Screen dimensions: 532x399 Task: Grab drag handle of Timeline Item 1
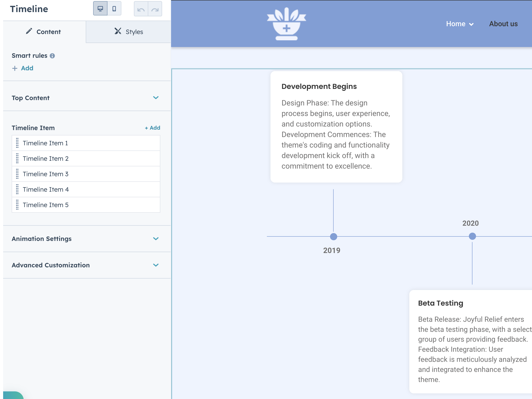click(x=17, y=143)
